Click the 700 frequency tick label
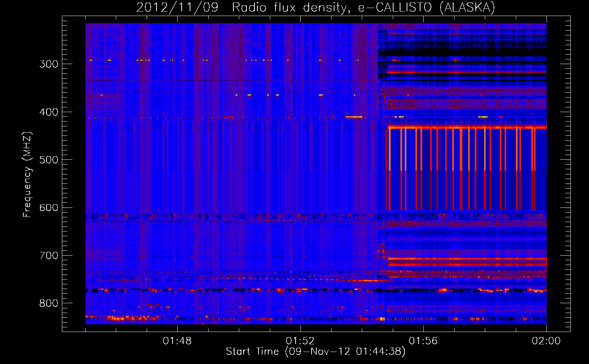This screenshot has width=589, height=364. (x=49, y=256)
